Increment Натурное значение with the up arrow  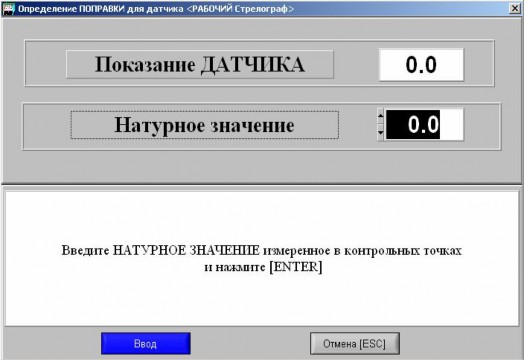pyautogui.click(x=381, y=116)
